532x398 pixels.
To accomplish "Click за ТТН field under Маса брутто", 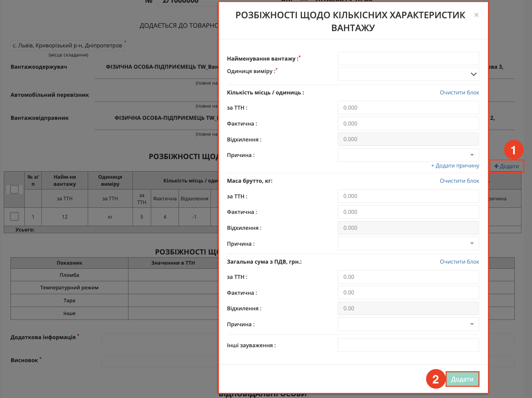I will [408, 196].
